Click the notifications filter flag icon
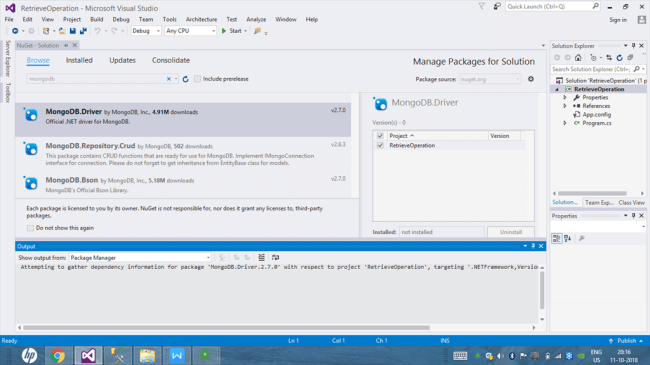The height and width of the screenshot is (365, 650). 482,6
